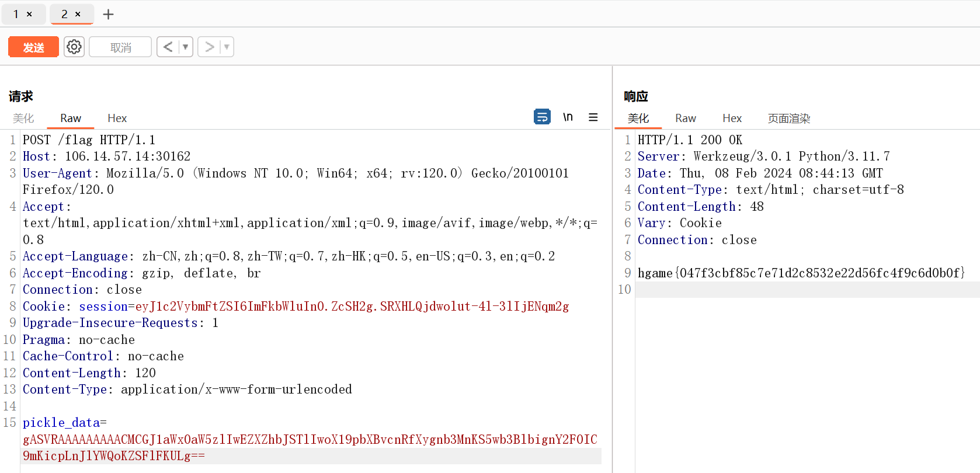Click the POST /flag HTTP/1.1 request line

tap(89, 140)
